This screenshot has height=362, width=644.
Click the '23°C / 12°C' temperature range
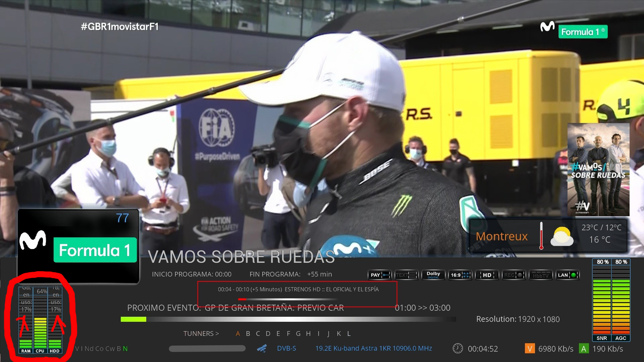601,228
